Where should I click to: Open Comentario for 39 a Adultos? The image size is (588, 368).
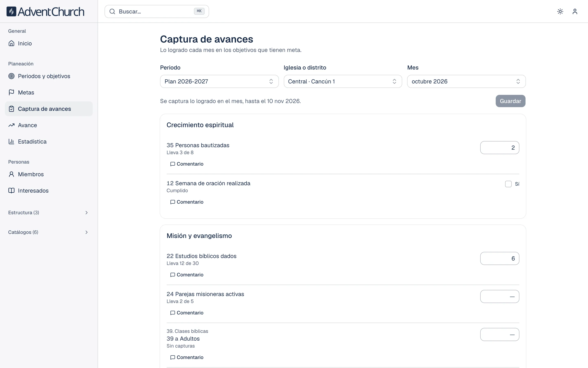(187, 357)
